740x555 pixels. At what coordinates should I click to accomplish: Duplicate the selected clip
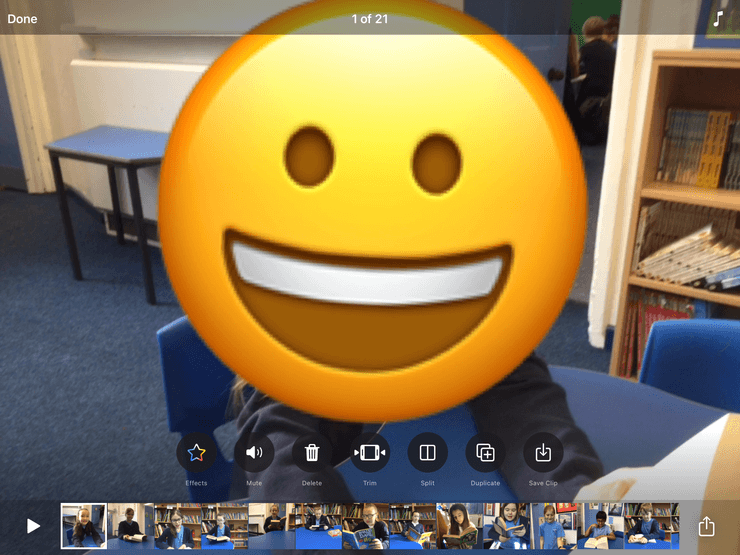point(485,453)
